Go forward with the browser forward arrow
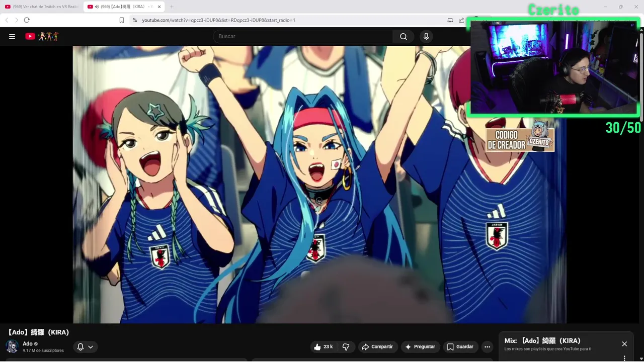This screenshot has width=644, height=362. [x=16, y=20]
